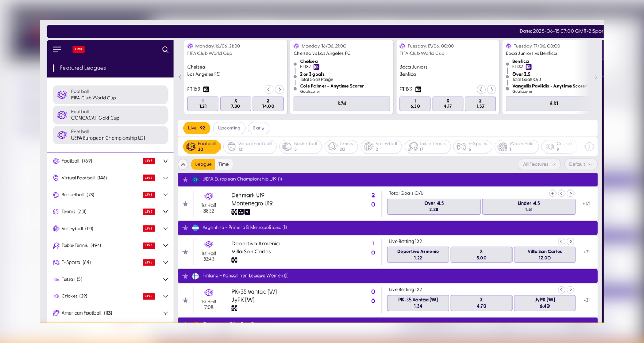Screen dimensions: 644x343
Task: Select the Live 92 filter
Action: click(197, 128)
